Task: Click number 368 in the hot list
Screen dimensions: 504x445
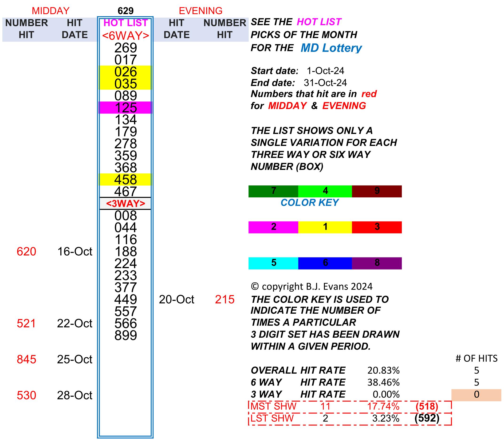Action: click(126, 168)
